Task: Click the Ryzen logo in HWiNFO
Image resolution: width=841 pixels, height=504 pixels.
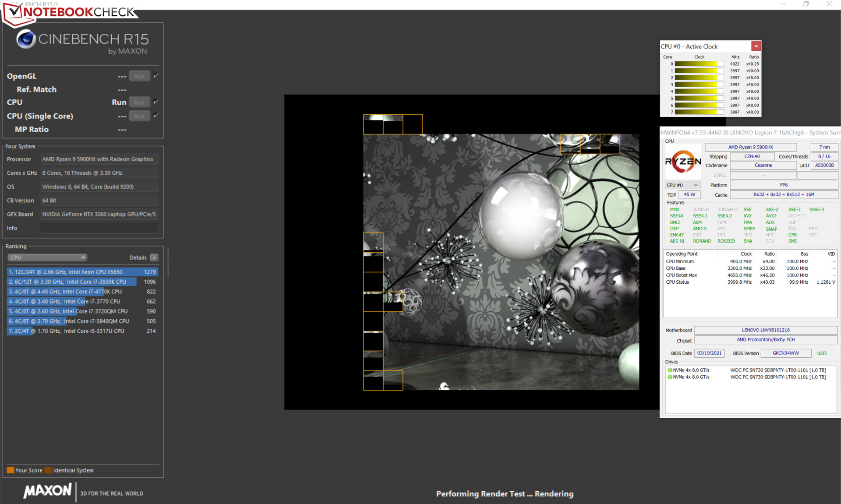Action: (x=683, y=162)
